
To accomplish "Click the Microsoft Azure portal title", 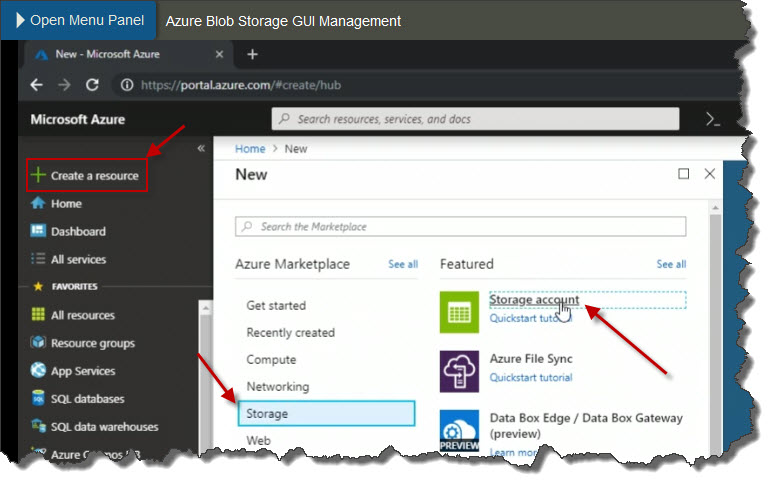I will click(x=78, y=119).
